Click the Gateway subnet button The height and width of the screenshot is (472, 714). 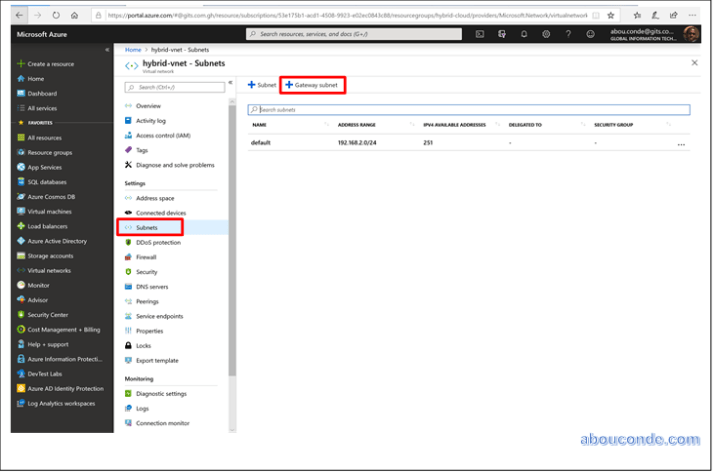[312, 85]
